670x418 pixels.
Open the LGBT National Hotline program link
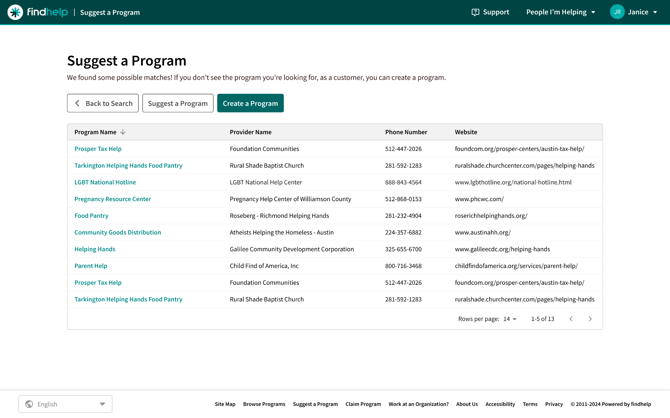tap(105, 182)
